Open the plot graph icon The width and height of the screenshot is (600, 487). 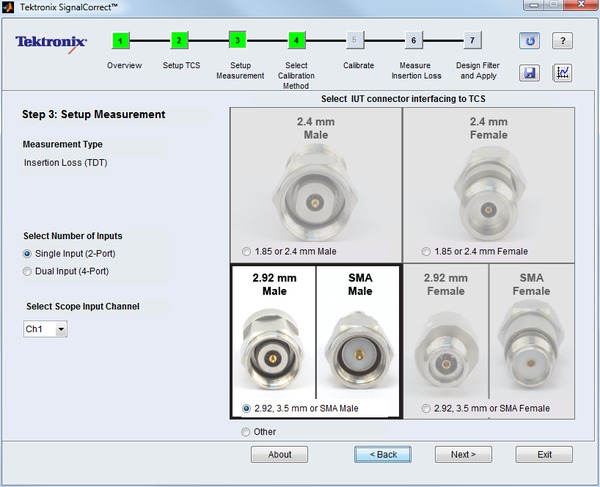(x=563, y=73)
